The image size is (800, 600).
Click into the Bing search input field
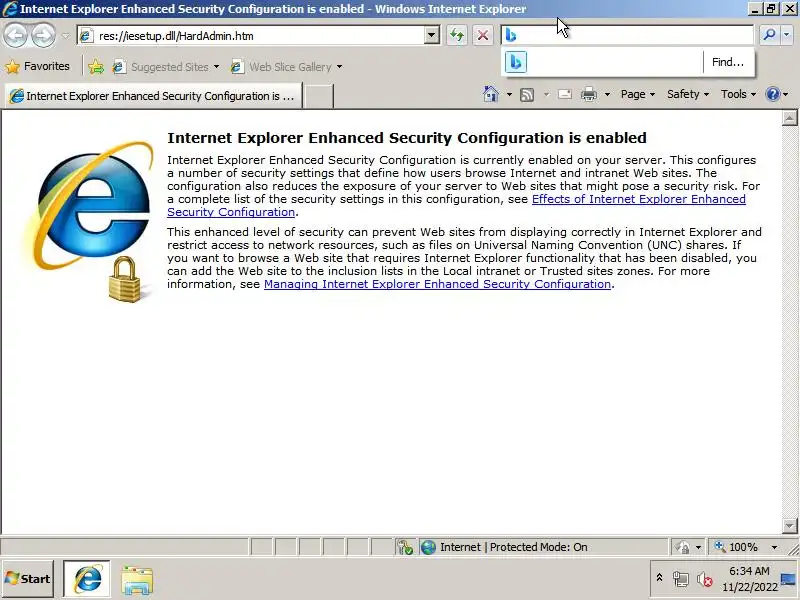pos(635,35)
